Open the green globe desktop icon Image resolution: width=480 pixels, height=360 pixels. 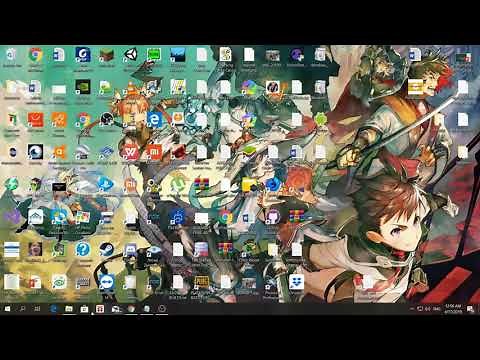(11, 184)
